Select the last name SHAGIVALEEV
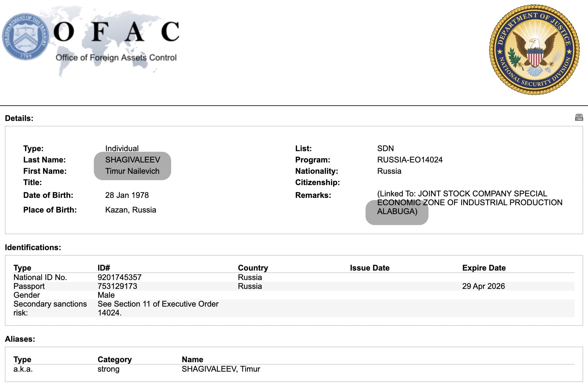This screenshot has height=386, width=588. tap(133, 160)
